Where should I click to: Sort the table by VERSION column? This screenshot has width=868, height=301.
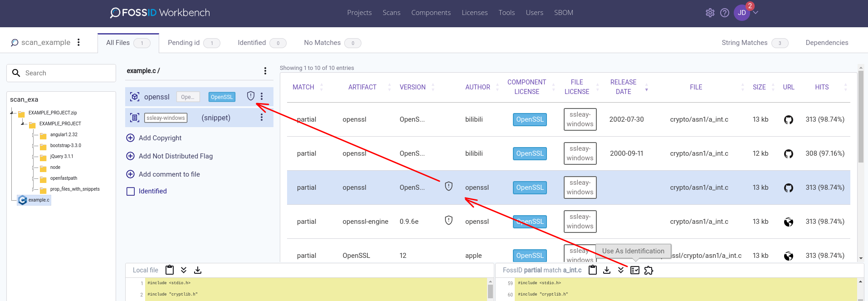[x=413, y=87]
